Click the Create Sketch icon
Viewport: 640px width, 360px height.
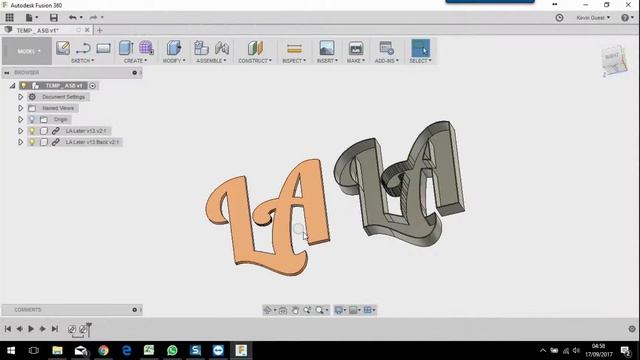click(63, 48)
